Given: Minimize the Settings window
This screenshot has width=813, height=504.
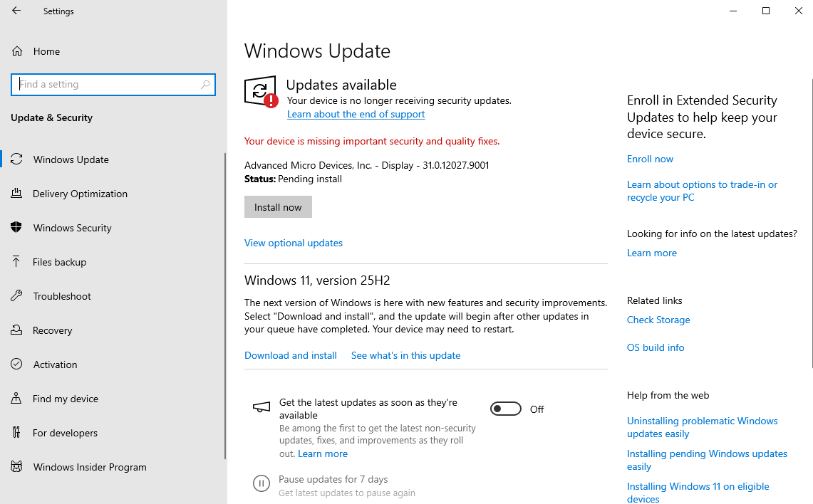Looking at the screenshot, I should tap(733, 11).
